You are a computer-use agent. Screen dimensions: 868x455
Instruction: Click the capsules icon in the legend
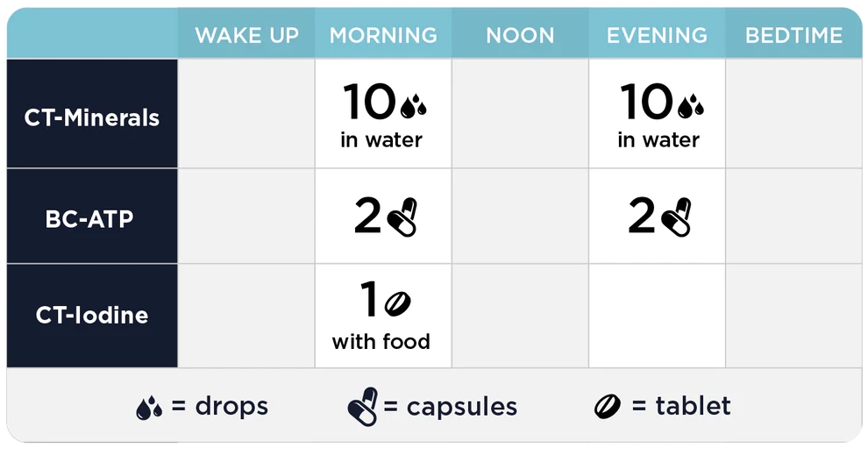click(x=363, y=406)
